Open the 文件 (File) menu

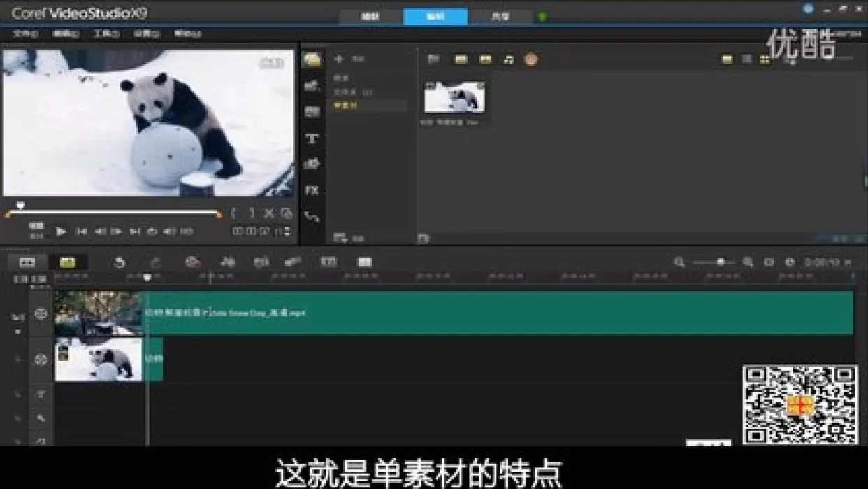pos(23,32)
